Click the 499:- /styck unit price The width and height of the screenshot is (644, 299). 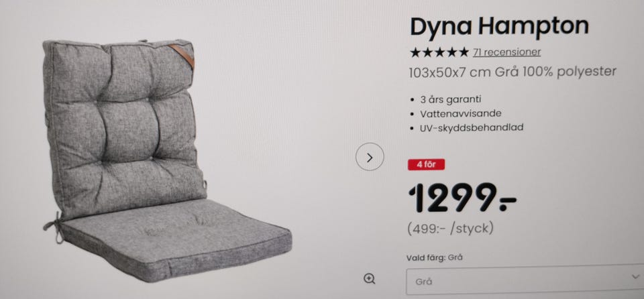click(x=451, y=229)
